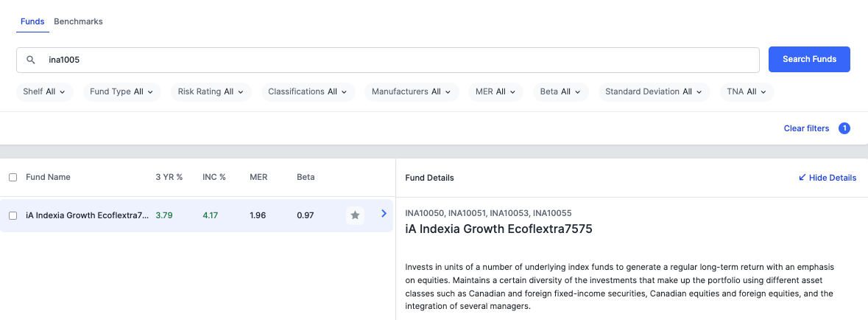The height and width of the screenshot is (320, 868).
Task: Select the iA Indexia Growth Ecoflextra7... row name
Action: click(x=88, y=216)
